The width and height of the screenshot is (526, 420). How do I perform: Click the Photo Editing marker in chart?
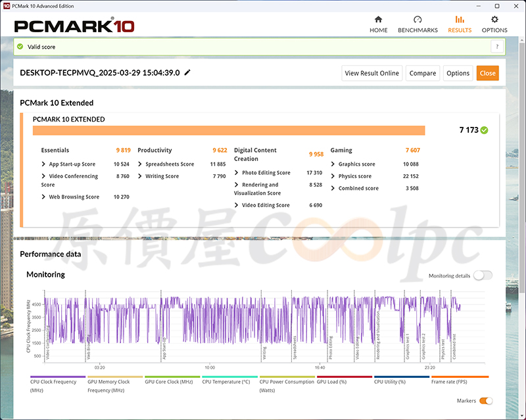tap(331, 348)
